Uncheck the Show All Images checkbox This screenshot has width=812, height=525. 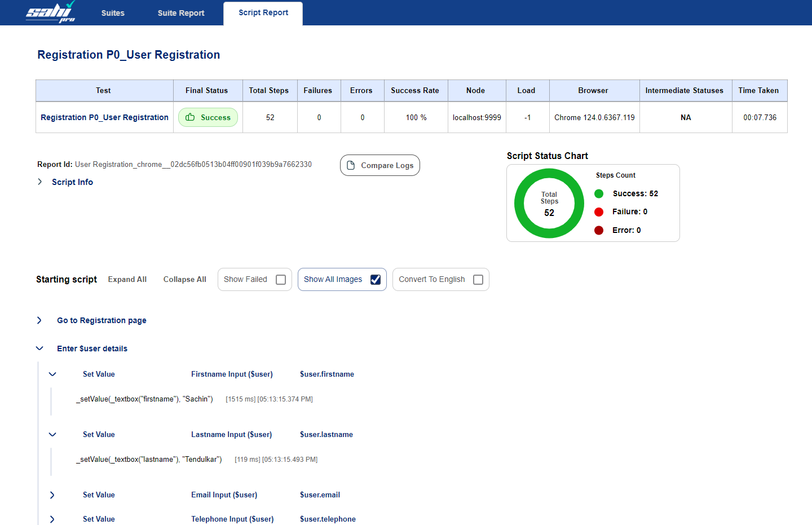pyautogui.click(x=376, y=280)
